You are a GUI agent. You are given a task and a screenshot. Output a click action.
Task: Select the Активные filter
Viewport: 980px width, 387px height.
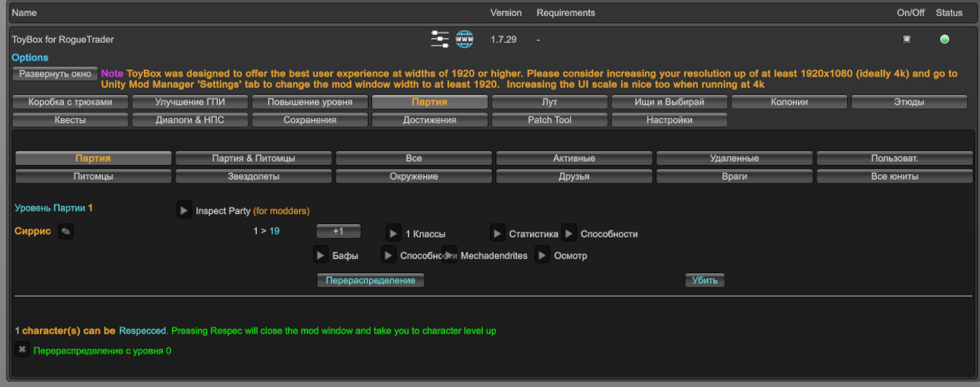[x=574, y=158]
